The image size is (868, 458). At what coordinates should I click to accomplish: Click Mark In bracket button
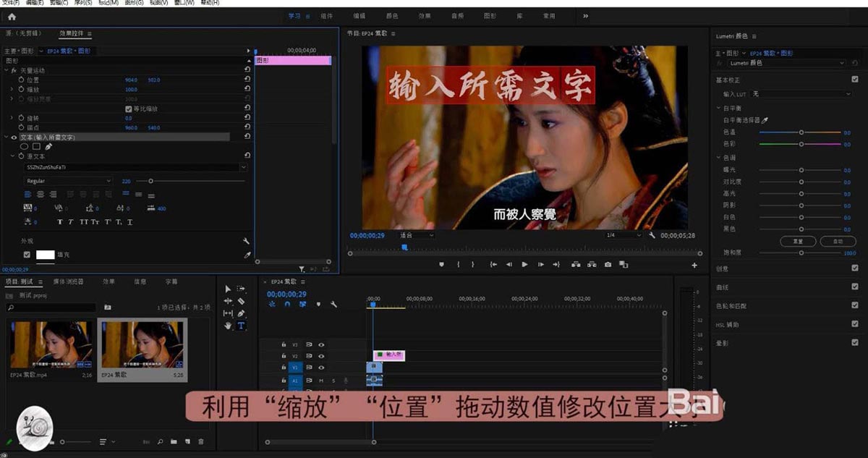point(458,265)
